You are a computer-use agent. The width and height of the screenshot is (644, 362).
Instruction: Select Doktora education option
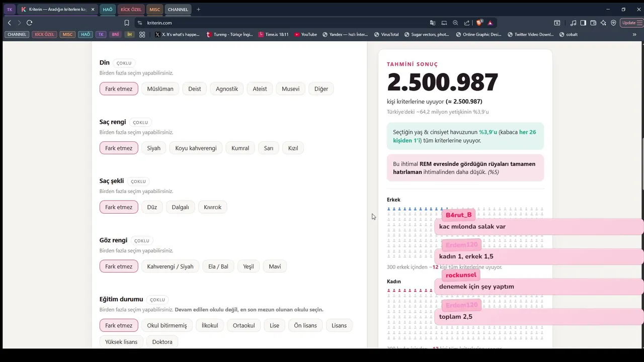click(162, 342)
